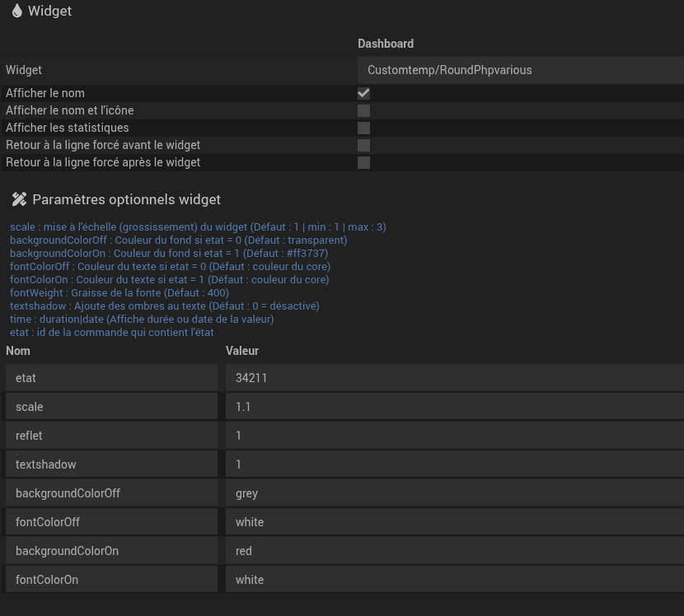Viewport: 684px width, 616px height.
Task: Check Retour à la ligne forcé après
Action: [x=363, y=162]
